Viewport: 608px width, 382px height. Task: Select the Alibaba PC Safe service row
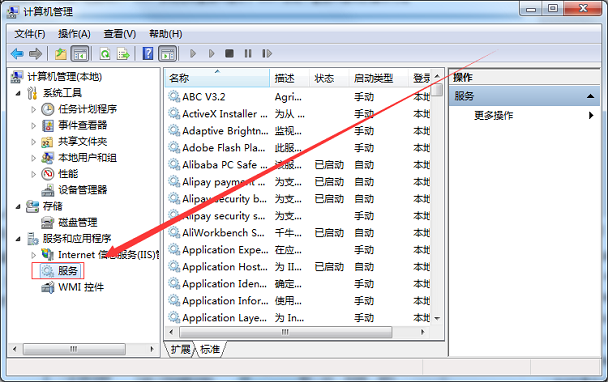point(299,165)
